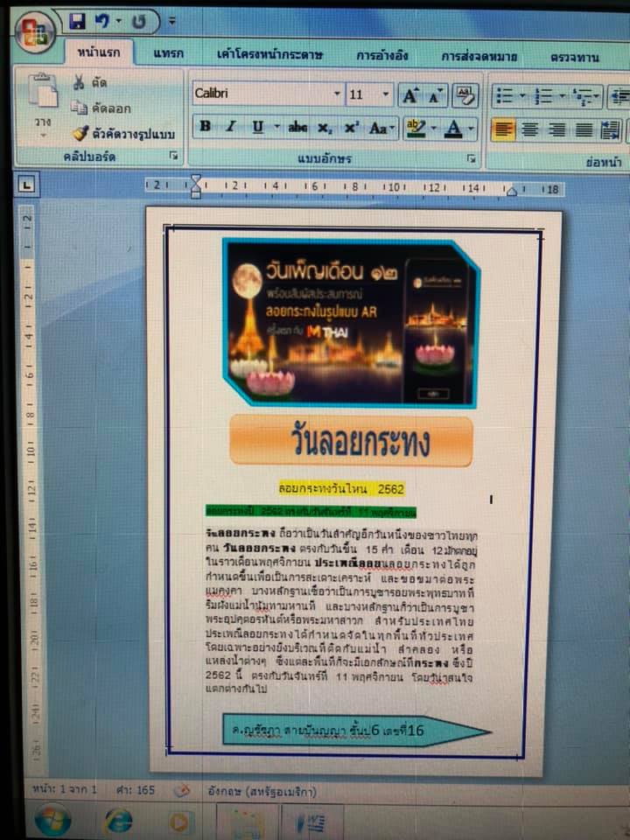Toggle align text left button

[x=503, y=129]
